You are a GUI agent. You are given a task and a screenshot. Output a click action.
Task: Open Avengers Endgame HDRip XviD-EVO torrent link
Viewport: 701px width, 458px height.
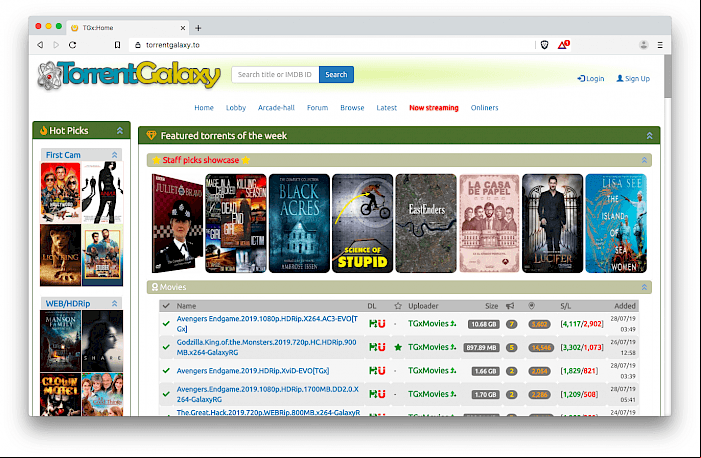click(253, 371)
